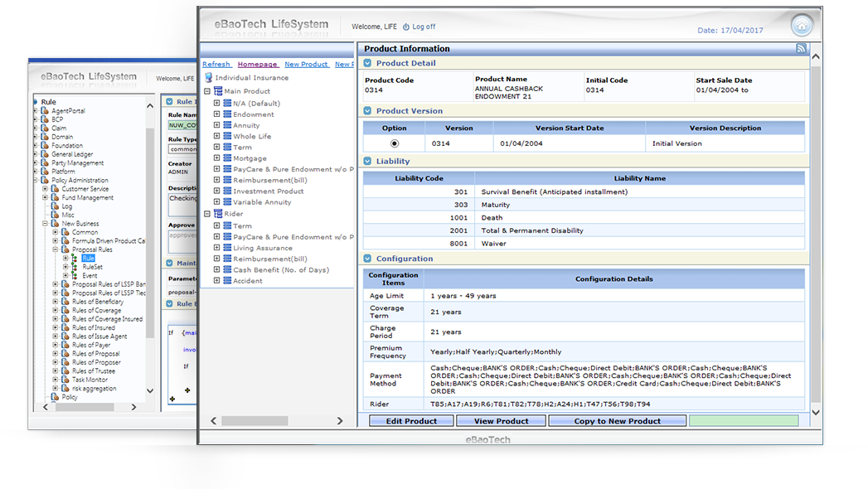Click the New Product link

tap(306, 64)
